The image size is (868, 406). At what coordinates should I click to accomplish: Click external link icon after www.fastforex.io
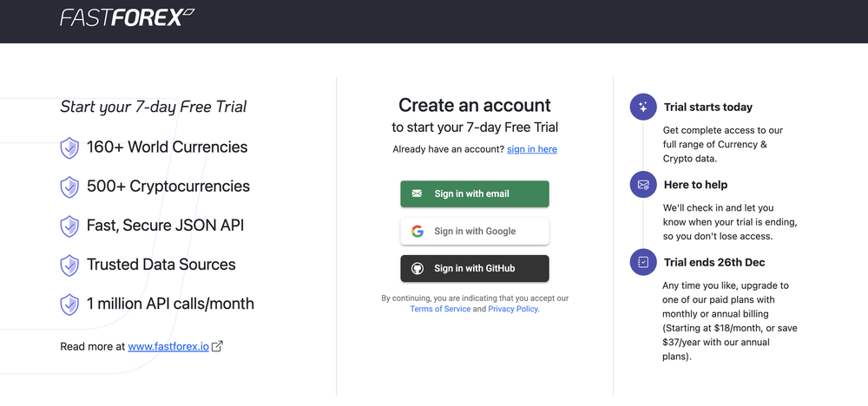pyautogui.click(x=218, y=346)
